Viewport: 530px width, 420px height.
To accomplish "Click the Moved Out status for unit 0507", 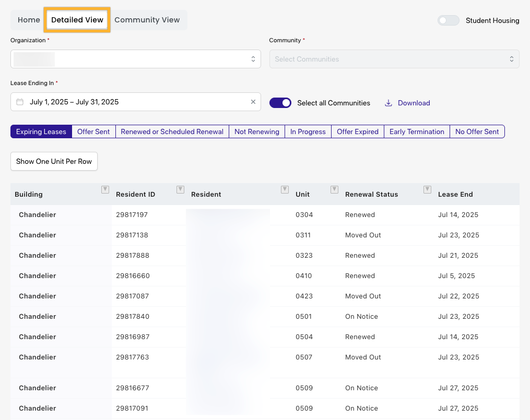I will [363, 357].
